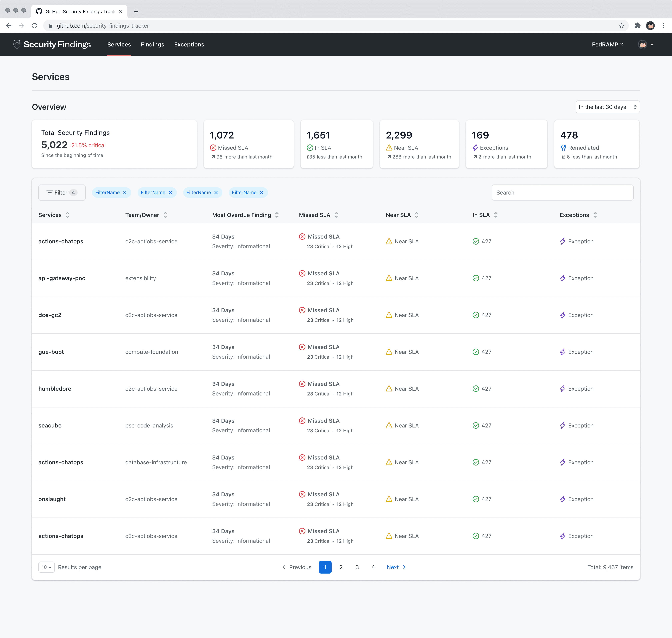Open the results per page dropdown

47,567
